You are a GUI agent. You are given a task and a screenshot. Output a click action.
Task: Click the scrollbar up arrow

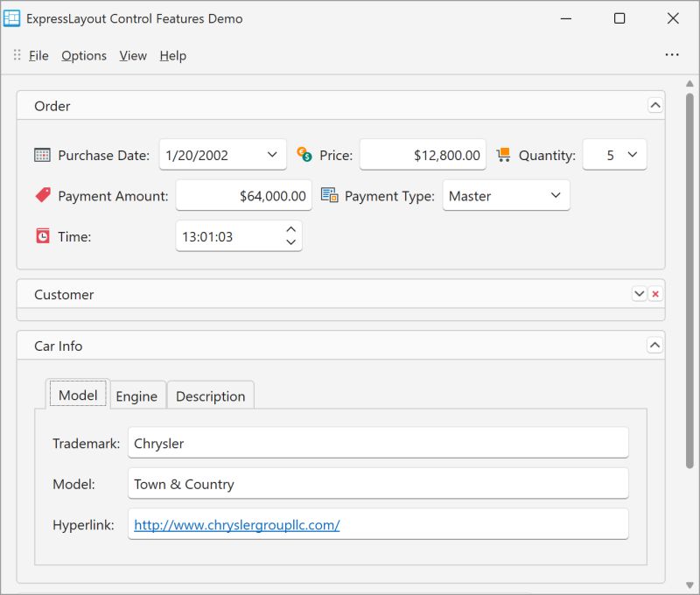click(x=689, y=83)
